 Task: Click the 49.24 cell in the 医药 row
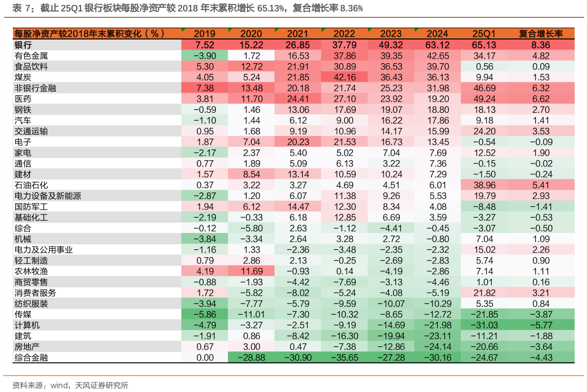pyautogui.click(x=484, y=99)
